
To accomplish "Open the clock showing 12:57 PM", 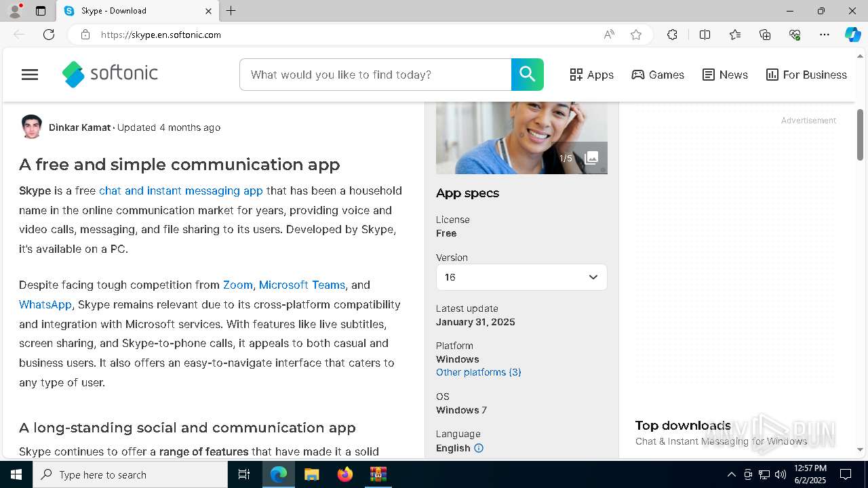I will 810,474.
